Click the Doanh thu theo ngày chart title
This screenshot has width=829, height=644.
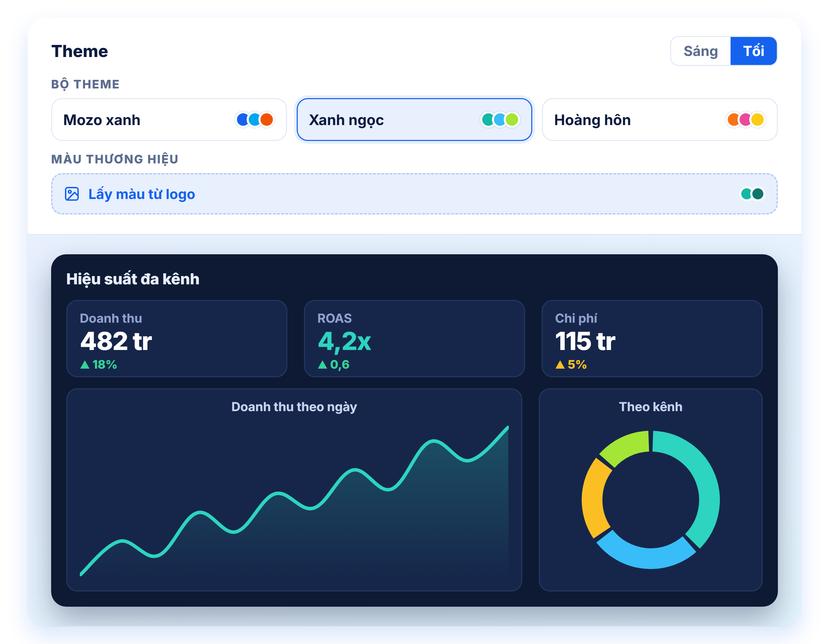pos(294,407)
